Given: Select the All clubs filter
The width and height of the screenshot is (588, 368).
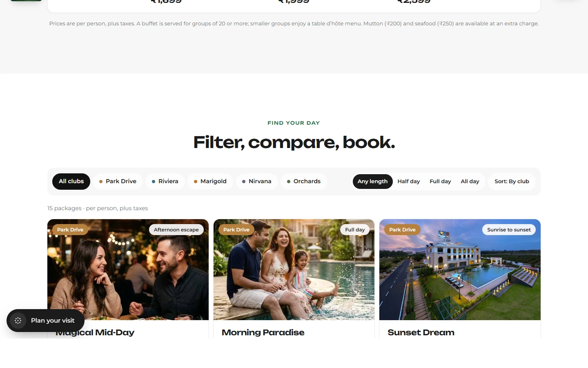Looking at the screenshot, I should (71, 181).
